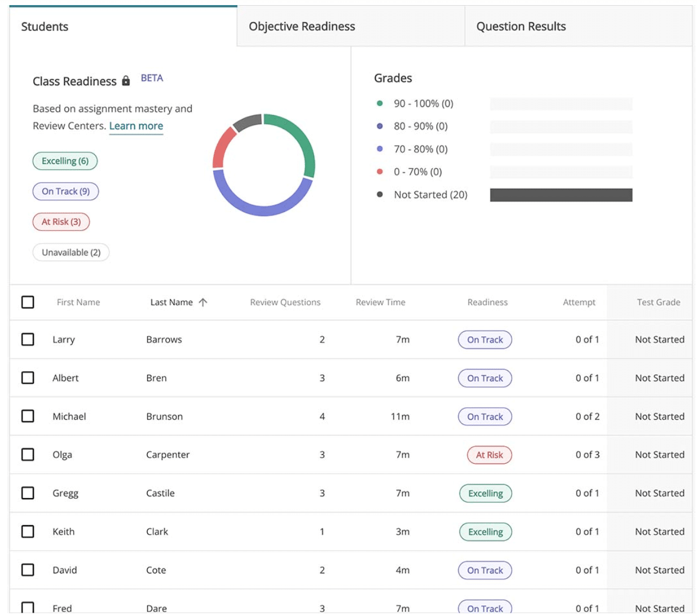Image resolution: width=697 pixels, height=616 pixels.
Task: Click the Unavailable (2) filter pill
Action: click(70, 252)
